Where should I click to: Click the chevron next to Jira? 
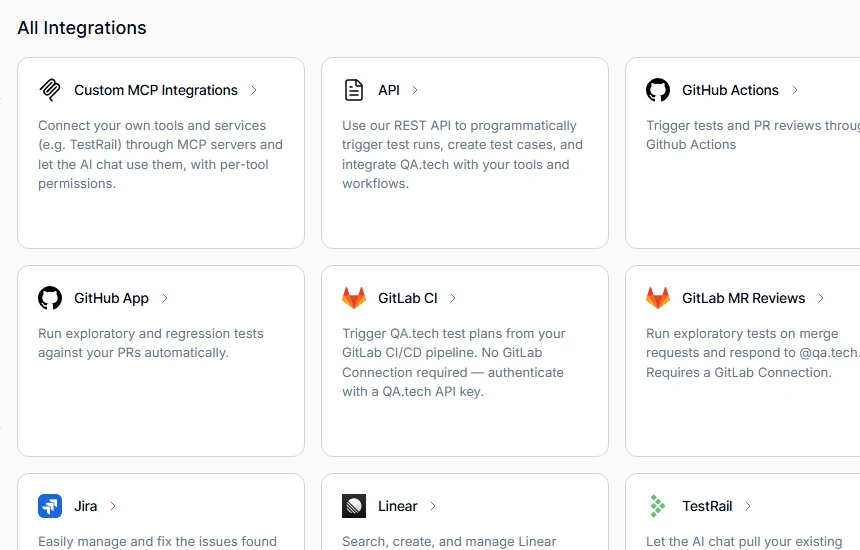pos(113,506)
